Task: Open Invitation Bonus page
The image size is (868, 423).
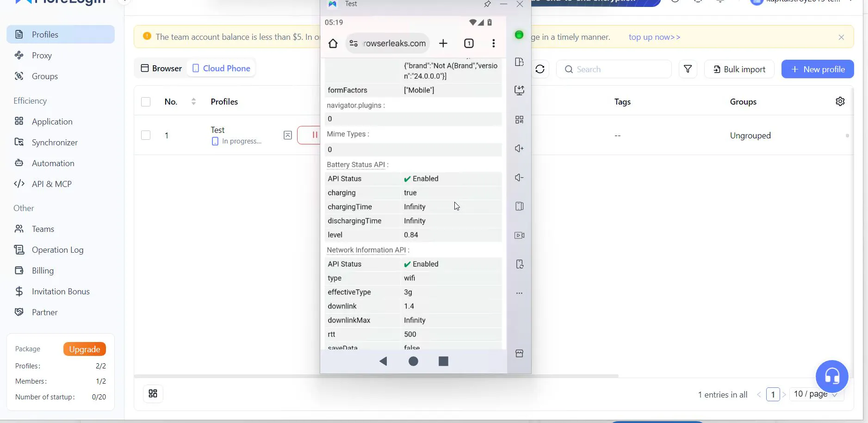Action: pyautogui.click(x=61, y=291)
